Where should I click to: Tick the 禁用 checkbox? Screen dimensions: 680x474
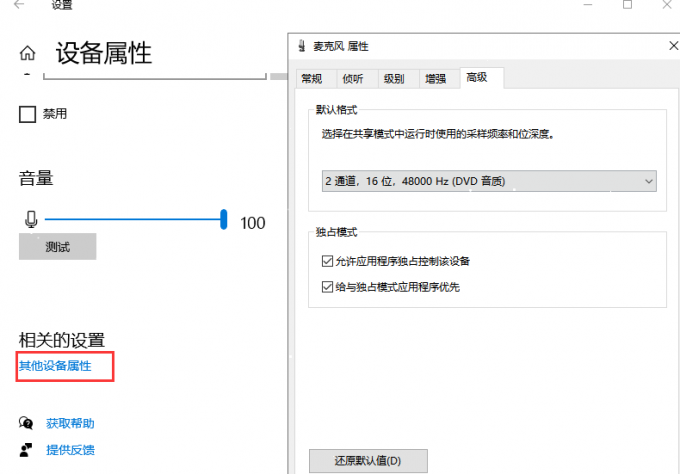[x=28, y=115]
